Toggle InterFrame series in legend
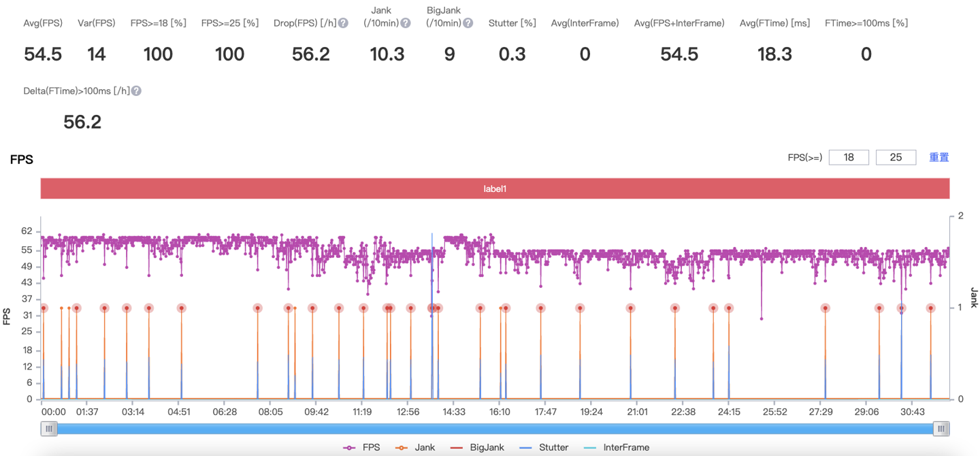Viewport: 980px width, 456px height. click(617, 447)
